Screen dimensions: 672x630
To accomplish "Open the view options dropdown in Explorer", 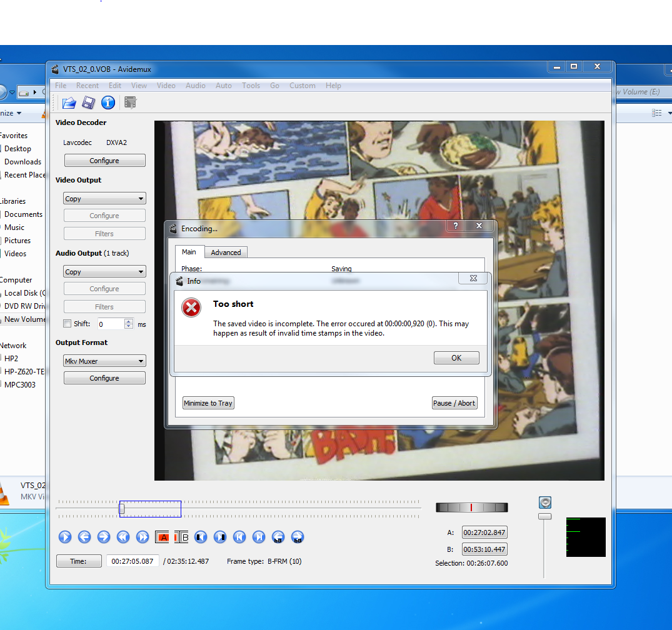I will [x=669, y=113].
